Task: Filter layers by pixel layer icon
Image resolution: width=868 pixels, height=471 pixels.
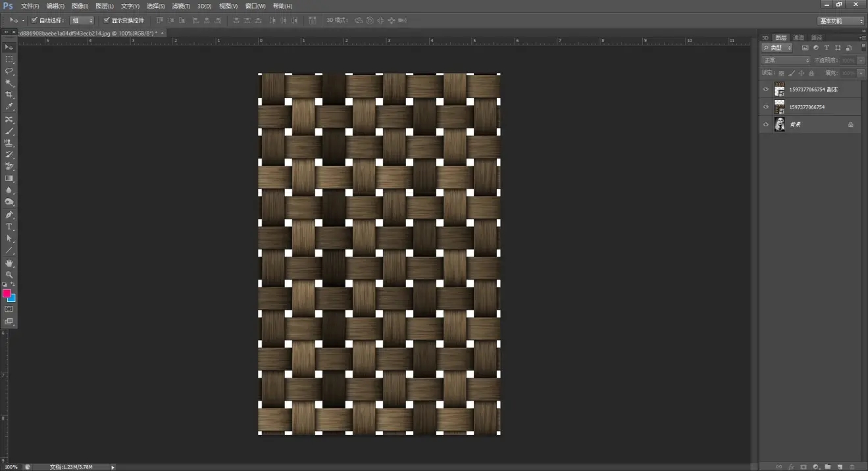Action: (805, 48)
